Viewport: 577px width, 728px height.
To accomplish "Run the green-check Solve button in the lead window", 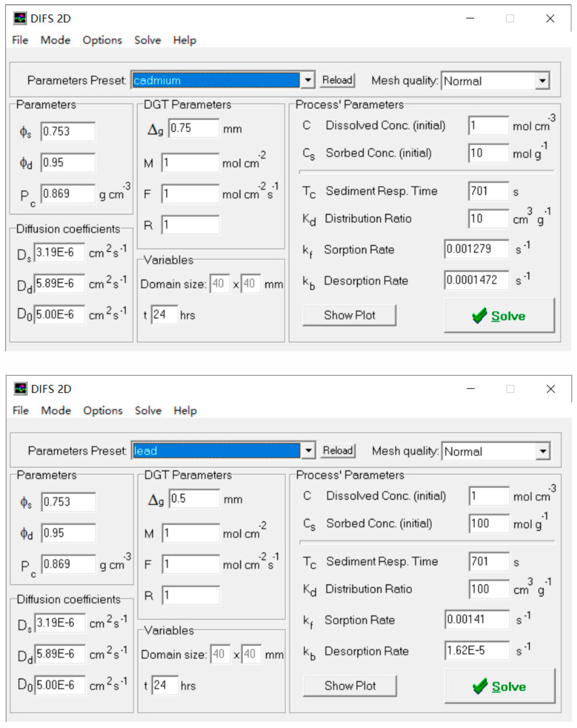I will point(500,686).
